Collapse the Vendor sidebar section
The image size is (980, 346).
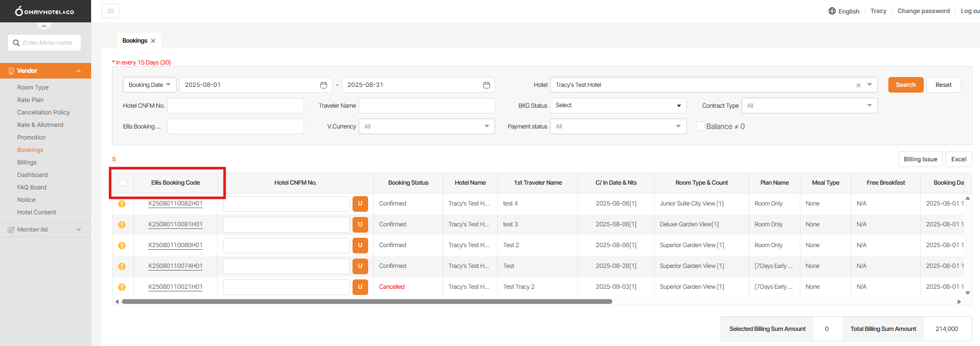(x=79, y=71)
